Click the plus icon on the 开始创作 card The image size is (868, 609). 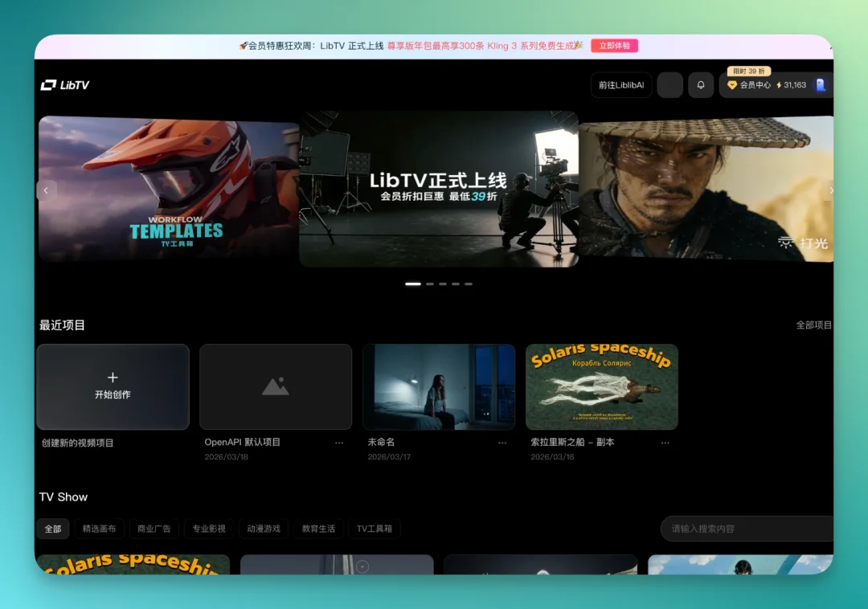pos(113,376)
